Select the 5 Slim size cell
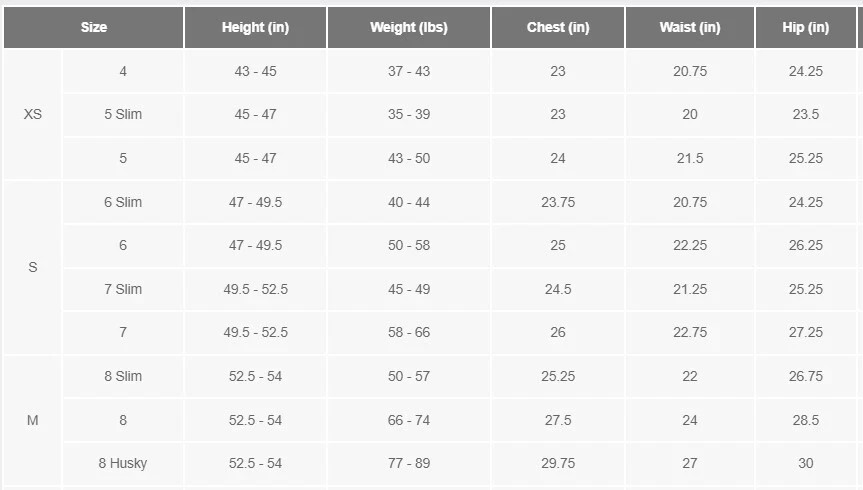 pyautogui.click(x=123, y=115)
